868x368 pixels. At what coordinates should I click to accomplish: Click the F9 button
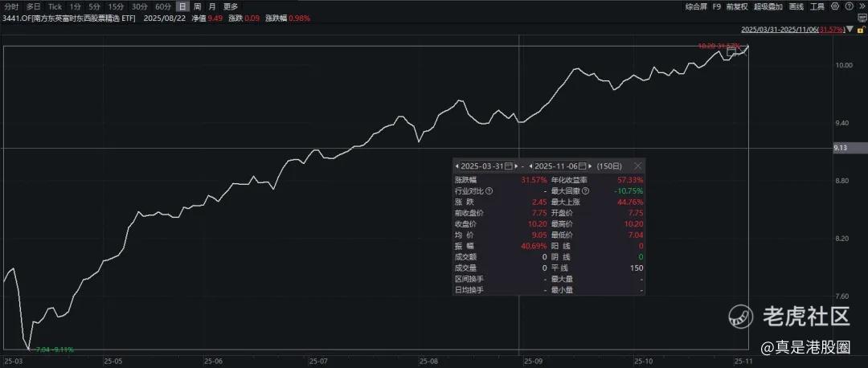coord(717,6)
